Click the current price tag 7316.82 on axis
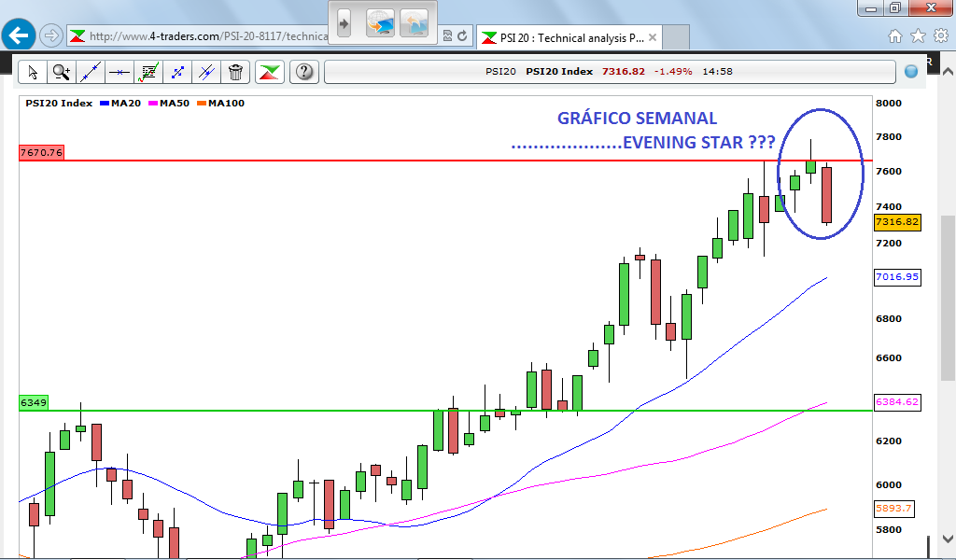 [897, 222]
